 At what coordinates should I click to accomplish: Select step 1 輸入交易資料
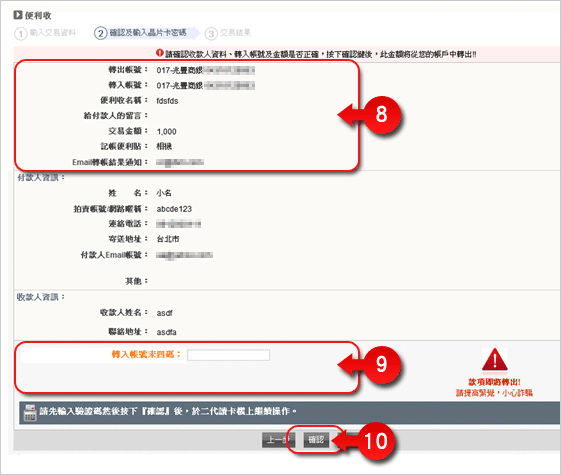point(45,33)
